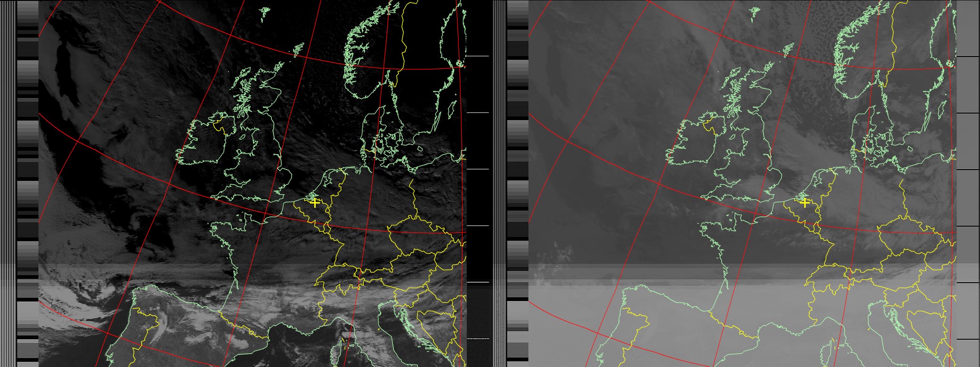This screenshot has width=980, height=367.
Task: Click Ireland in the right infrared image
Action: pyautogui.click(x=694, y=141)
